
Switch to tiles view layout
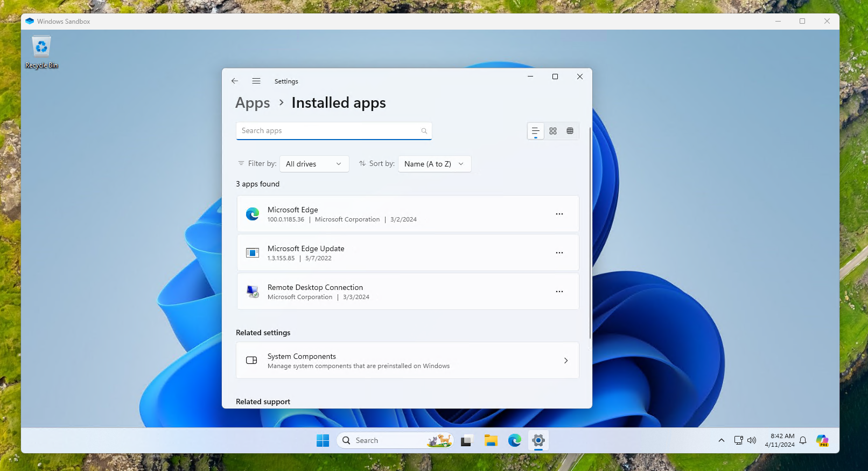click(570, 131)
